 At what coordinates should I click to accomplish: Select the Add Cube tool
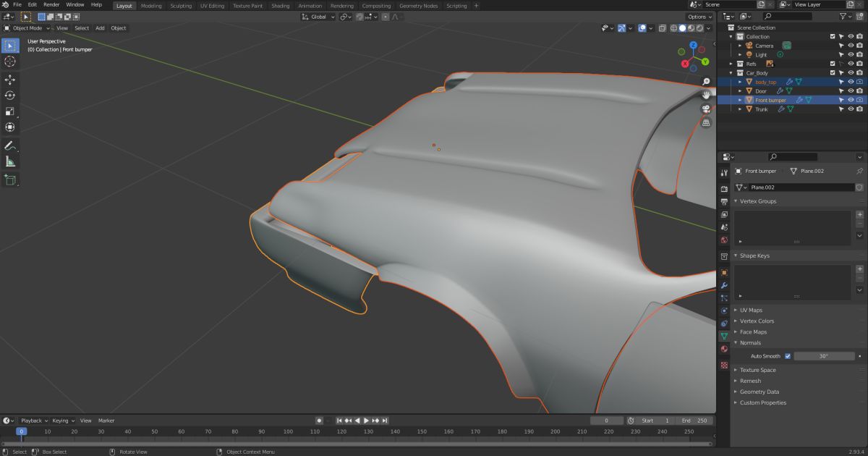pyautogui.click(x=10, y=180)
